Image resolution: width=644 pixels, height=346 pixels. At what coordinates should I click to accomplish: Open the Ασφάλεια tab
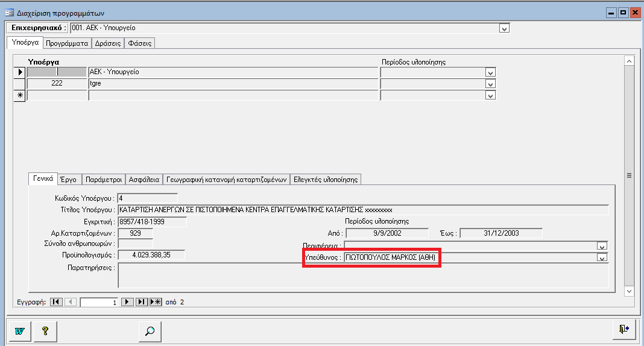[x=145, y=179]
